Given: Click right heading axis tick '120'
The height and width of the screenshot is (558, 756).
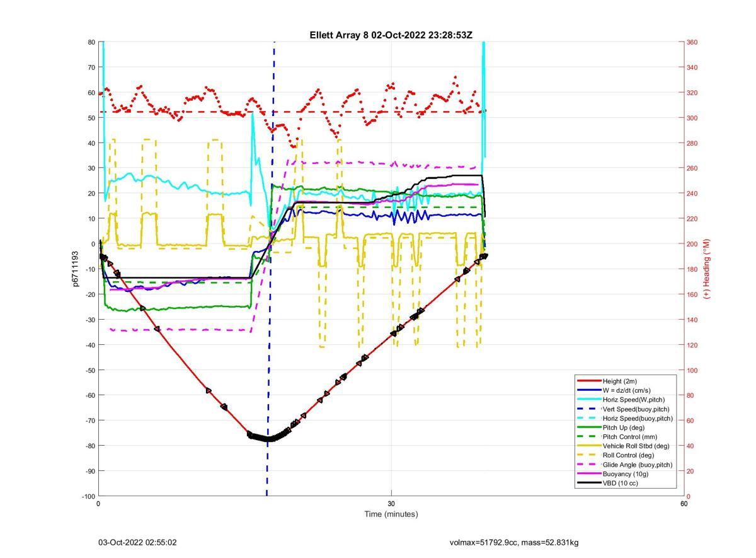Looking at the screenshot, I should point(692,345).
